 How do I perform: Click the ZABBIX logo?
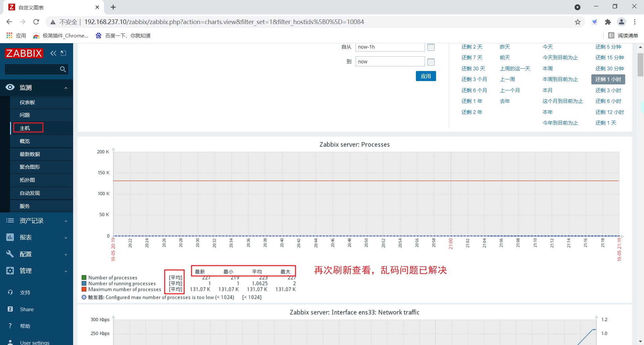click(x=24, y=53)
